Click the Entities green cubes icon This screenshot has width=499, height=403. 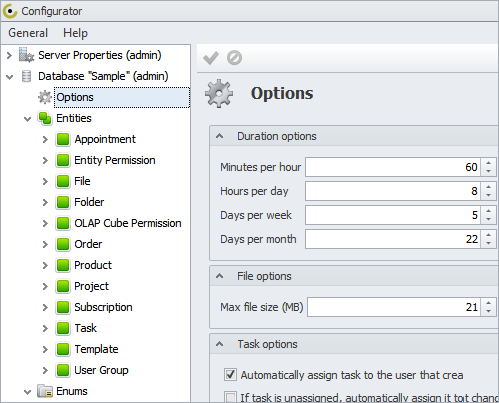45,118
